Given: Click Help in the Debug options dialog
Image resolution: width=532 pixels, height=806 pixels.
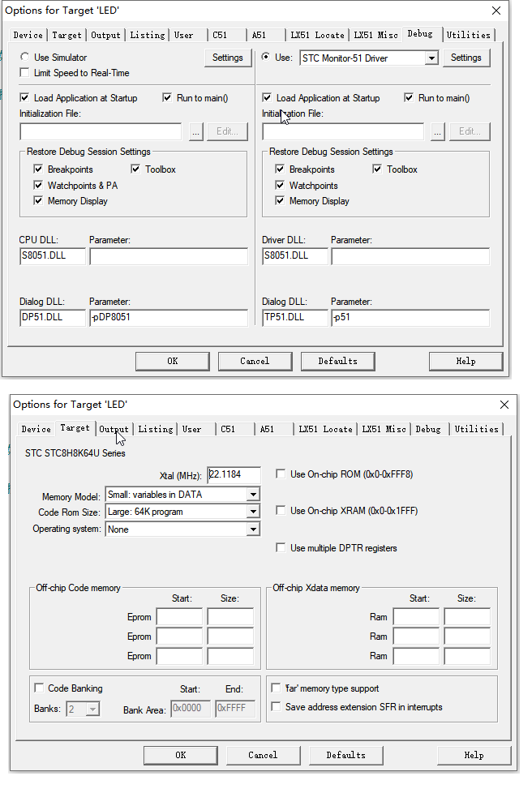Looking at the screenshot, I should 466,361.
